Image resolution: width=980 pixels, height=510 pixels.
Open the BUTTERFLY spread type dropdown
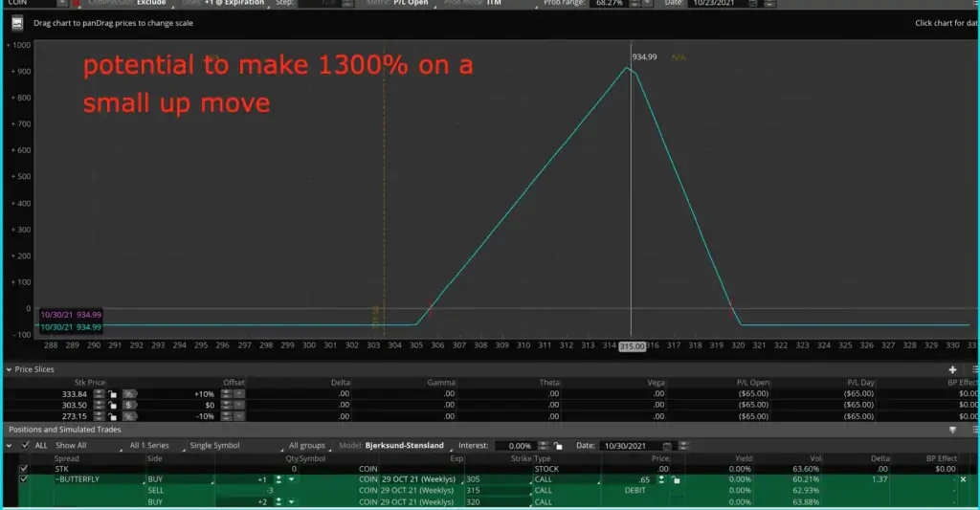(99, 479)
